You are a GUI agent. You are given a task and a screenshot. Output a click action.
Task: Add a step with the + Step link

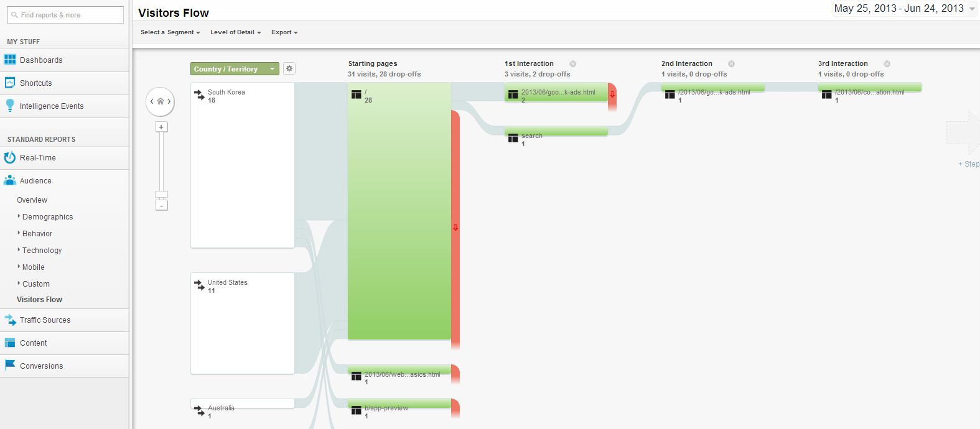click(x=967, y=164)
